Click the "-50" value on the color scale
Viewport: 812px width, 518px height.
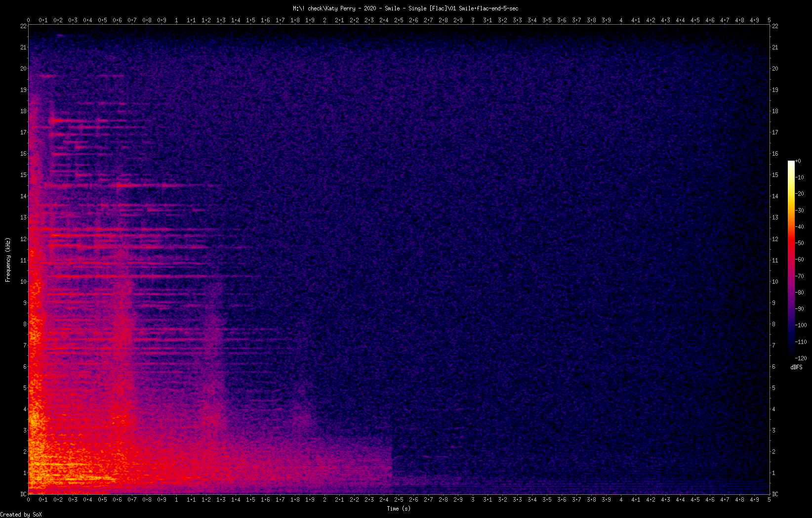tap(800, 243)
